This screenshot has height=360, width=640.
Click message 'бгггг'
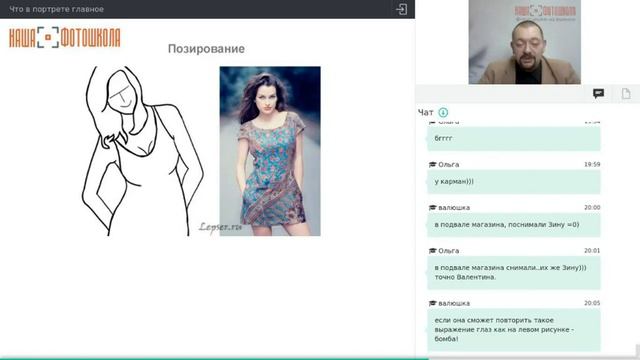513,138
